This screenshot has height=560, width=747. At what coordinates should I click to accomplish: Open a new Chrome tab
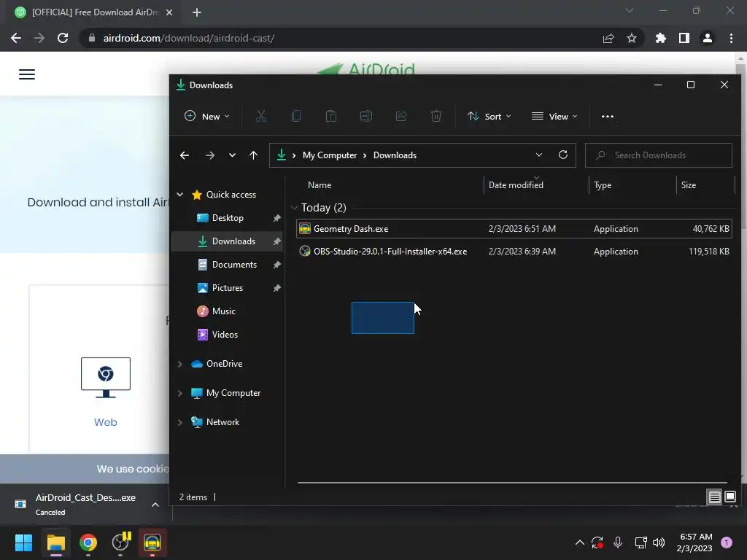(x=197, y=12)
